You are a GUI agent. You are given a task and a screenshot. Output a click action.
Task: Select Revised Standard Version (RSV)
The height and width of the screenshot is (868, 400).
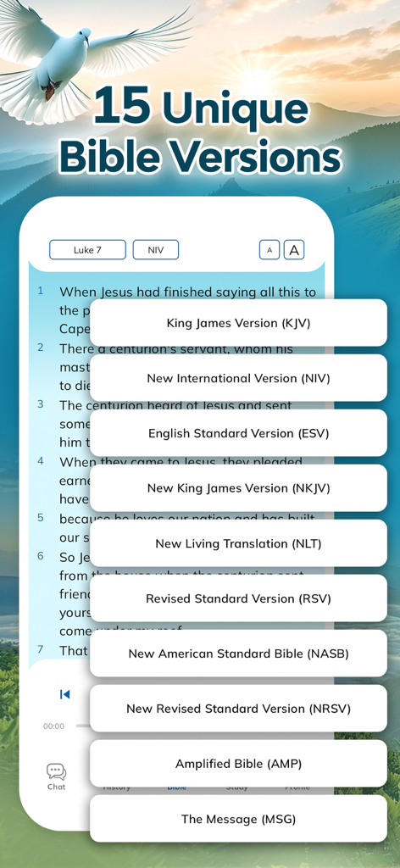pyautogui.click(x=238, y=598)
